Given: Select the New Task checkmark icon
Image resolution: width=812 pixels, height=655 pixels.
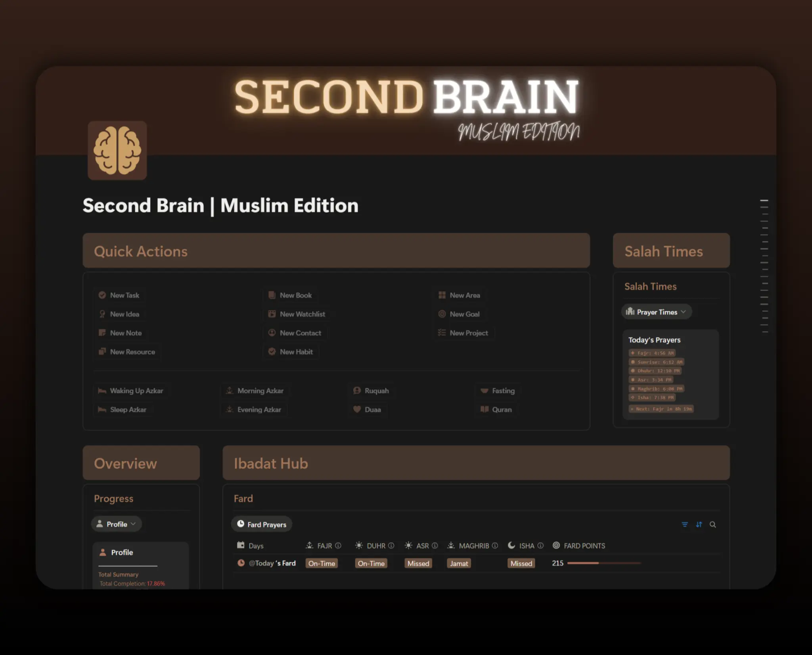Looking at the screenshot, I should [x=103, y=295].
